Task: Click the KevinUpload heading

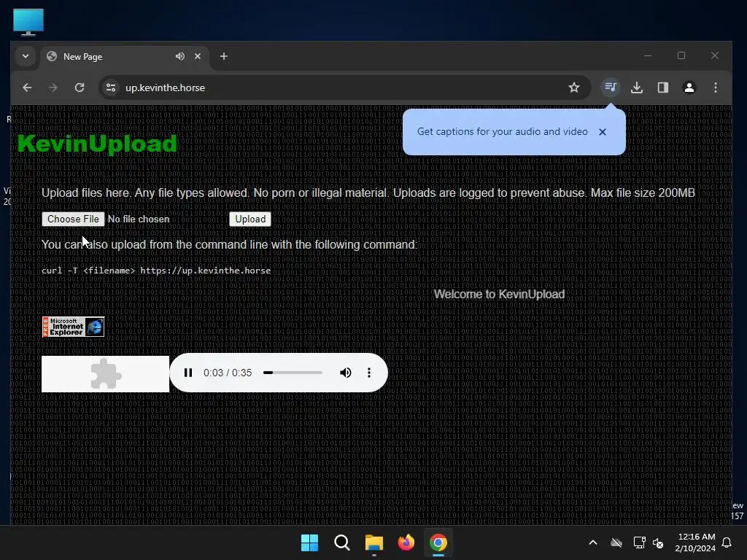Action: point(97,144)
